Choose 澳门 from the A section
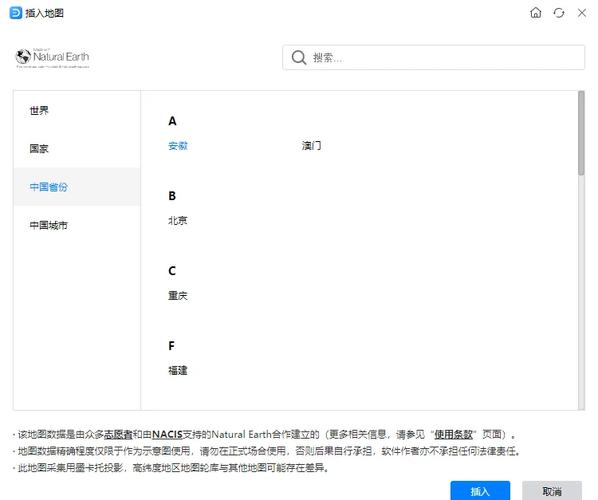Image resolution: width=598 pixels, height=500 pixels. point(312,146)
